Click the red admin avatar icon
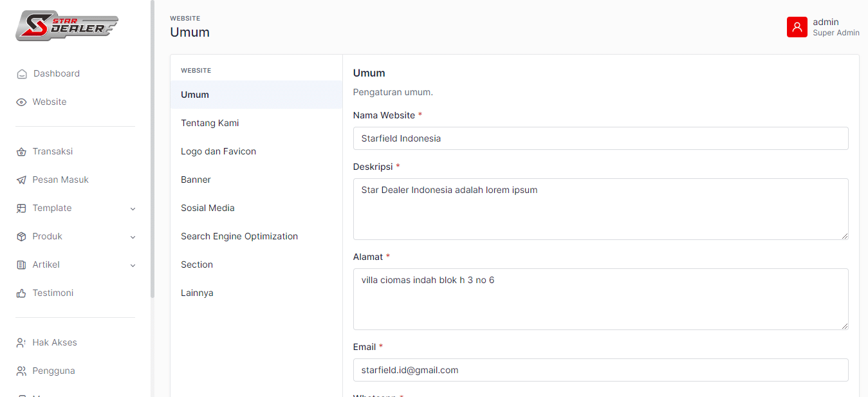Image resolution: width=868 pixels, height=397 pixels. click(x=797, y=27)
